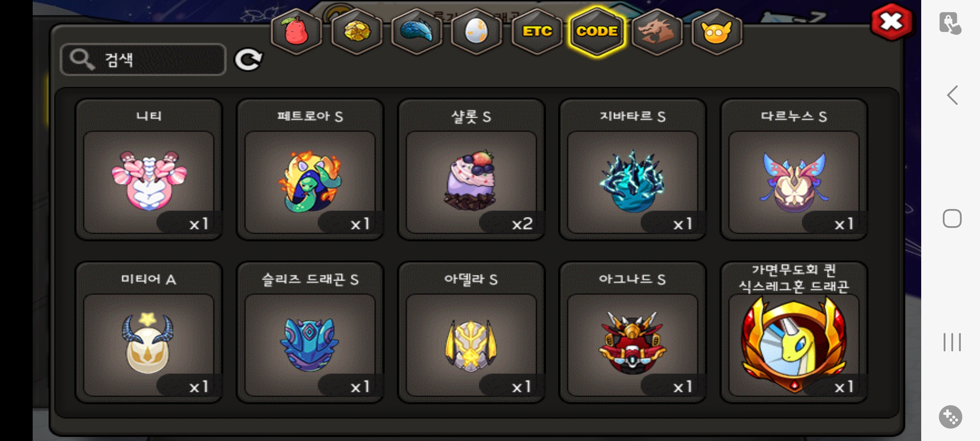Close the inventory with red X button
This screenshot has width=980, height=441.
[x=892, y=22]
